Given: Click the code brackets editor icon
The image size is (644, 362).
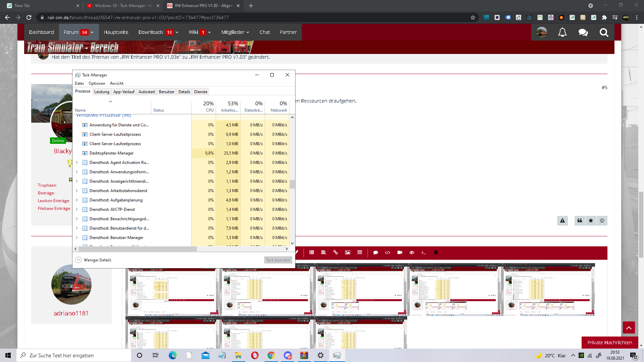Looking at the screenshot, I should [387, 252].
